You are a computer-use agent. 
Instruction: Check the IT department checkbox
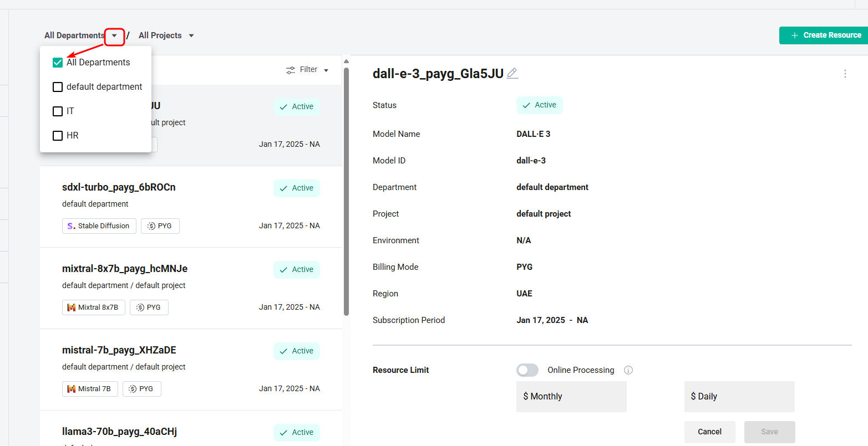click(x=58, y=111)
